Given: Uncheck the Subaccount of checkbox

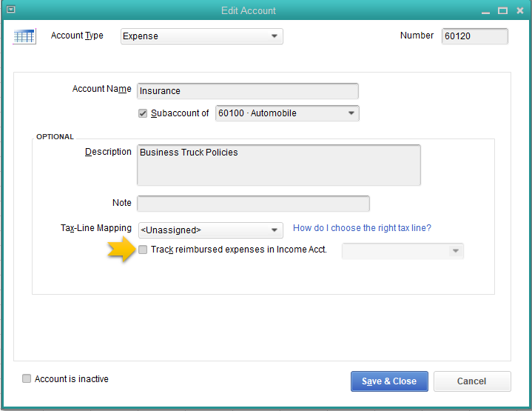Looking at the screenshot, I should (144, 113).
